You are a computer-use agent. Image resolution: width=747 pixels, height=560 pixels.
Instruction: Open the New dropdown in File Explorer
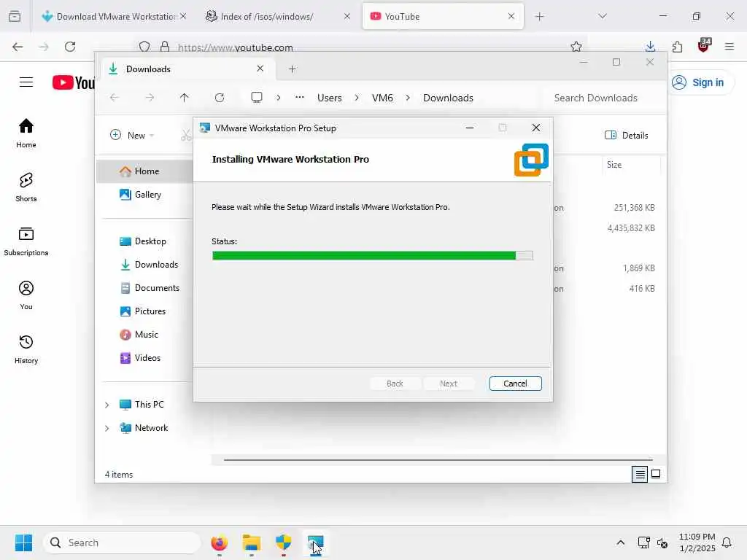point(132,135)
